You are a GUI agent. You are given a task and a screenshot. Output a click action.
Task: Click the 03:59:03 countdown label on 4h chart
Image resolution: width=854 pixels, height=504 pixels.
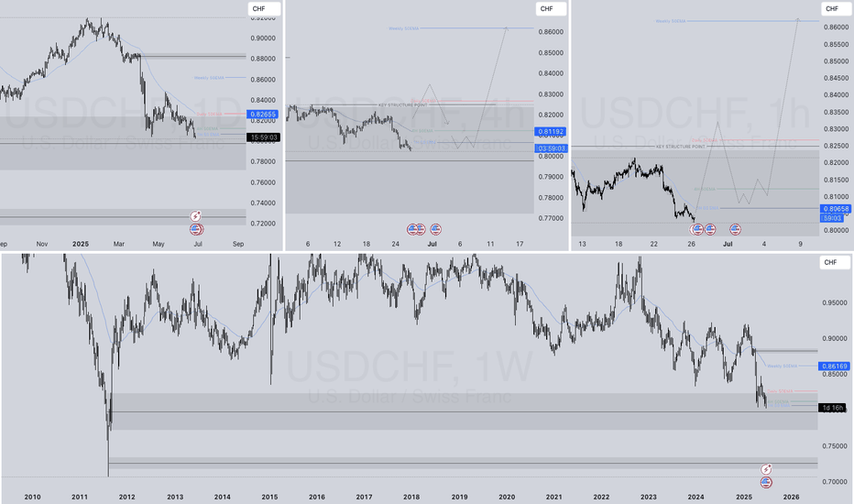pyautogui.click(x=552, y=148)
